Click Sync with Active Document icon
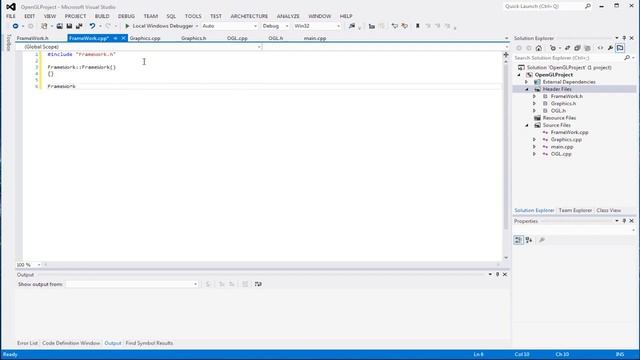640x360 pixels. coord(567,48)
